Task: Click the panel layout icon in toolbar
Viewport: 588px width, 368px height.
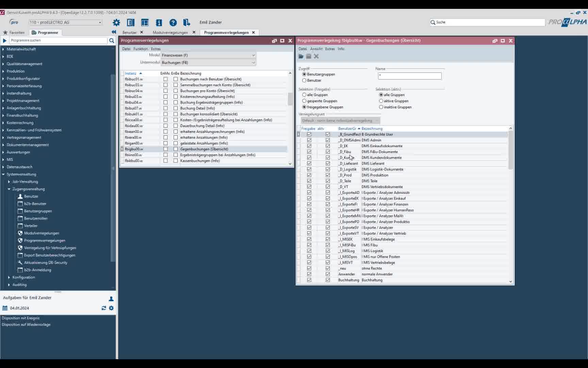Action: [145, 22]
